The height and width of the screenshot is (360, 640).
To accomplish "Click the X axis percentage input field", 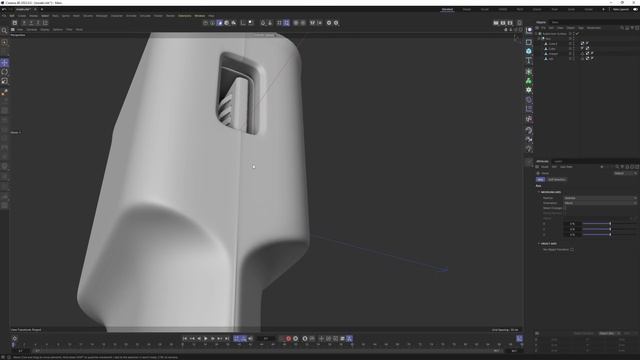I will coord(572,224).
